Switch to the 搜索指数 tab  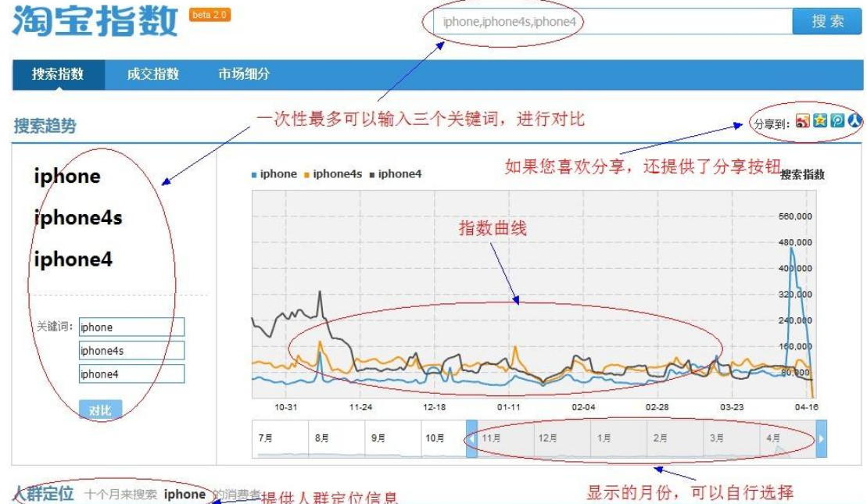[58, 74]
